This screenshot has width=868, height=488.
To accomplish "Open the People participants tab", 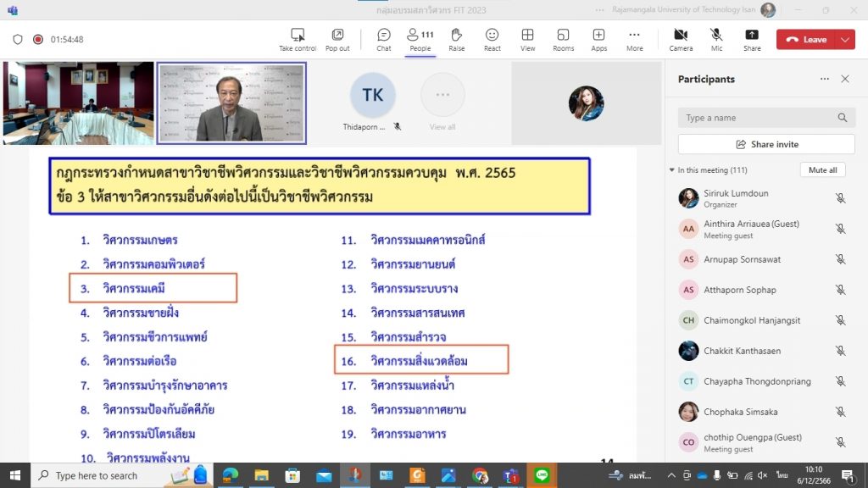I will tap(420, 39).
